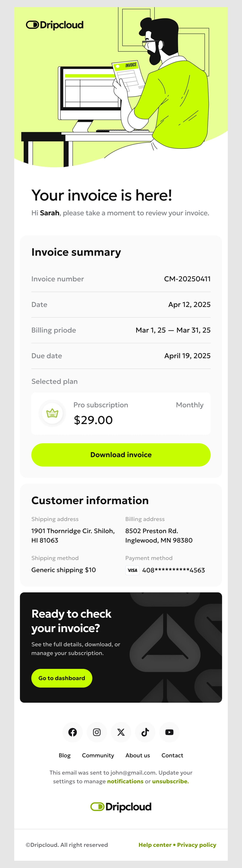Click the invoice number CM-20250411
242x868 pixels.
(187, 279)
